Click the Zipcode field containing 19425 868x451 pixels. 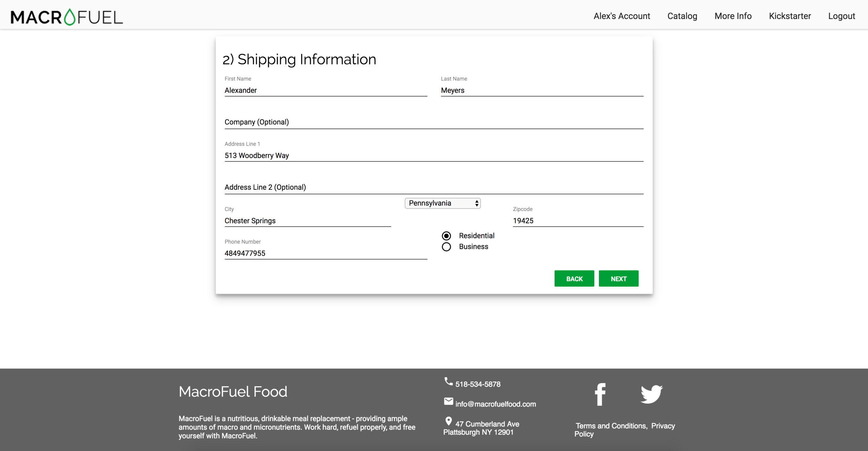pos(578,221)
